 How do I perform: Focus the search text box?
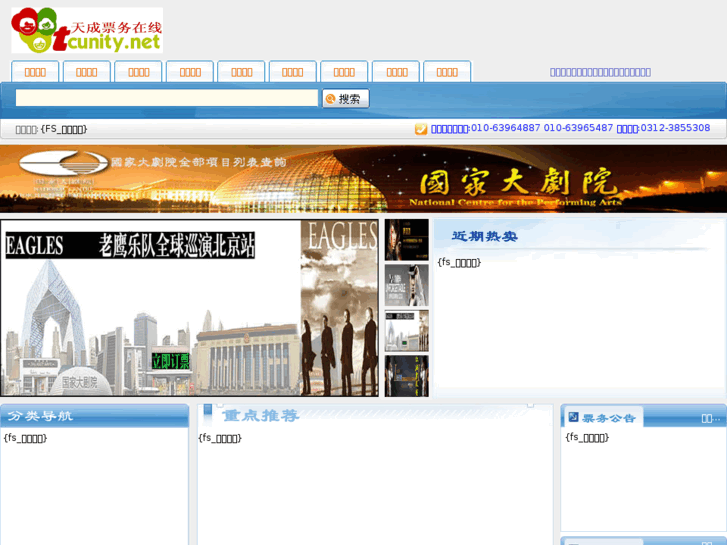coord(167,98)
